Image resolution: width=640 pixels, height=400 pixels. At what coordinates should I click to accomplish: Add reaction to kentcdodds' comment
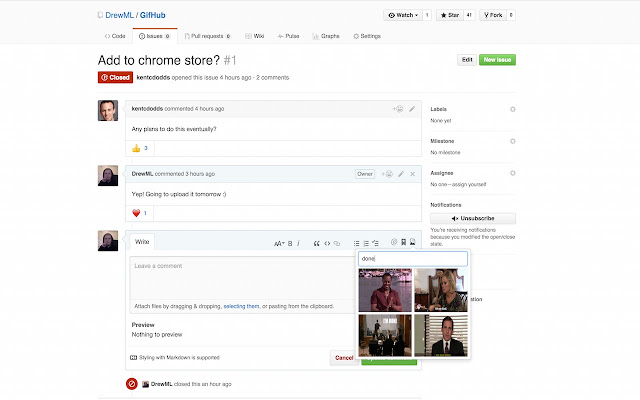click(x=398, y=109)
